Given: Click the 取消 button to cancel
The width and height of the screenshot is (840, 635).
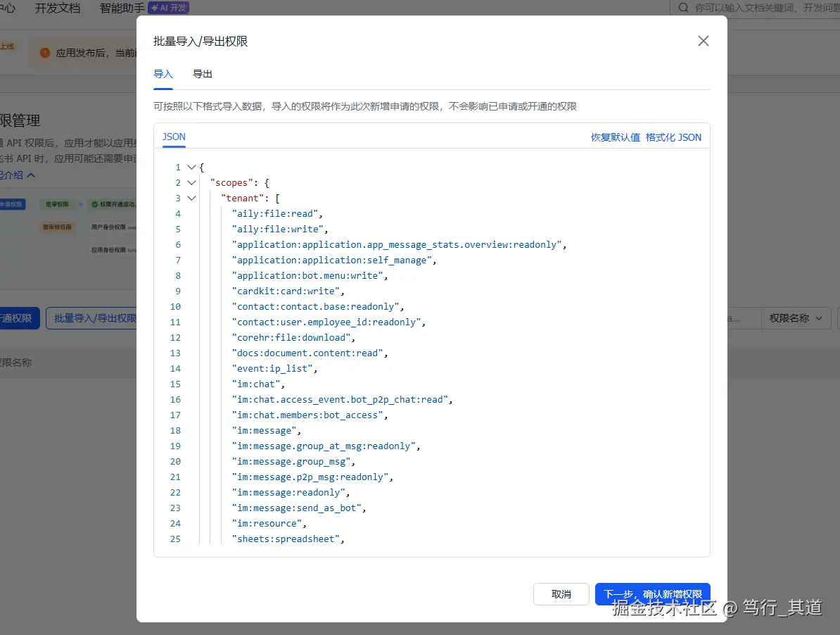Looking at the screenshot, I should tap(561, 593).
